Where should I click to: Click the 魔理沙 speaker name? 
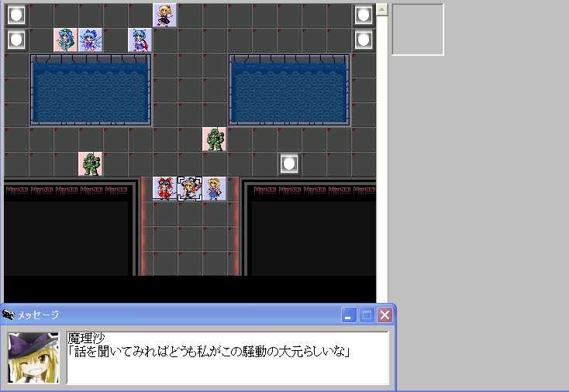(x=86, y=339)
